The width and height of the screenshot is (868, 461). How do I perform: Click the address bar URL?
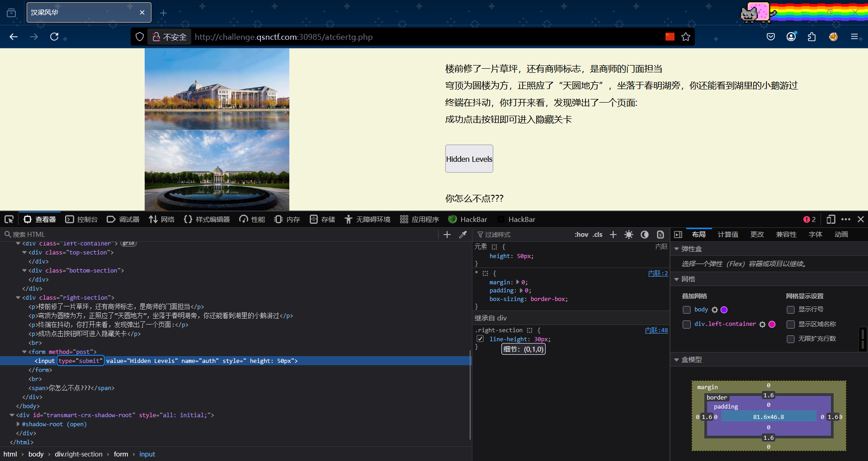[283, 37]
